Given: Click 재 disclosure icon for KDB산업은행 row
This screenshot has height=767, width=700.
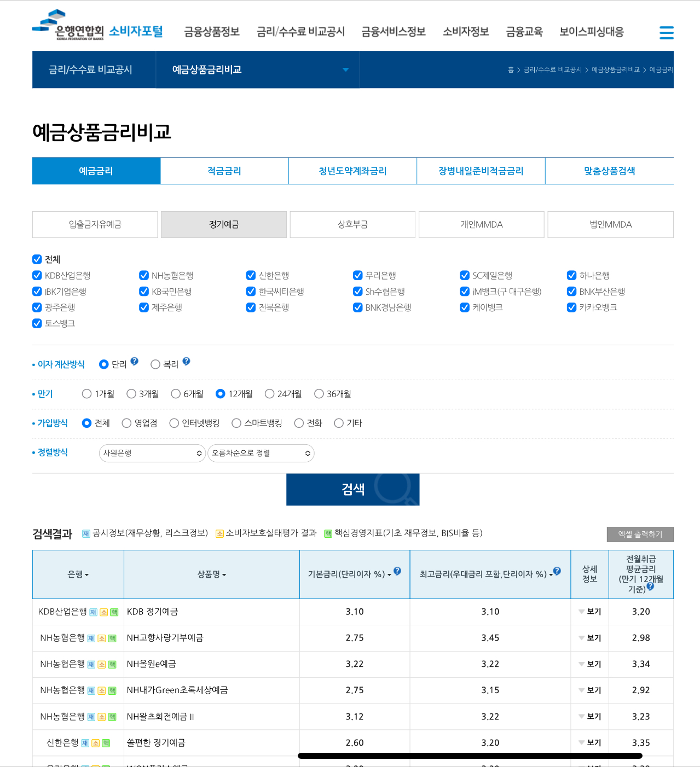Looking at the screenshot, I should [94, 612].
